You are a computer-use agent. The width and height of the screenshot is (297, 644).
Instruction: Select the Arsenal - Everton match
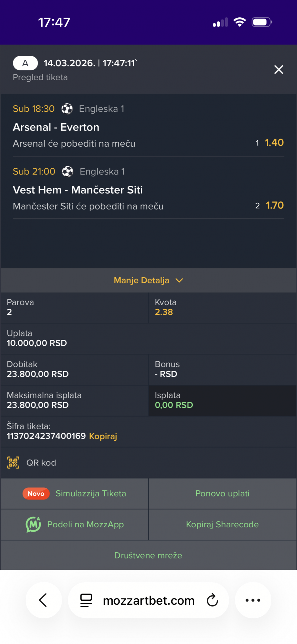pos(56,127)
